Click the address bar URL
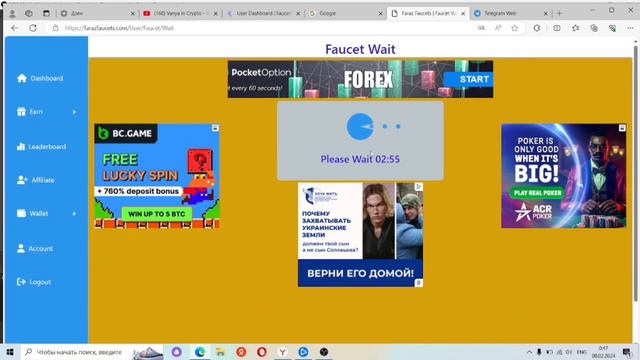Viewport: 640px width, 360px height. 119,28
